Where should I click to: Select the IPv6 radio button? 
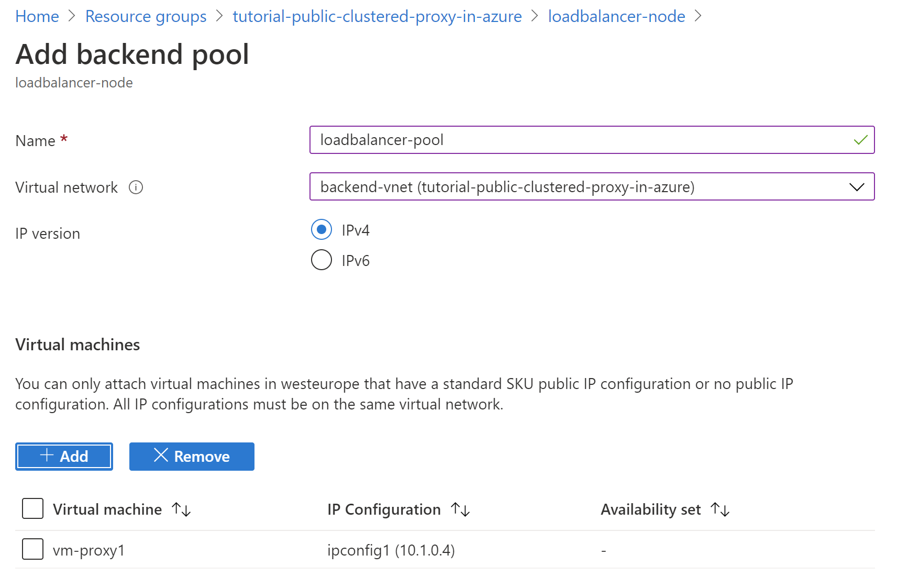pyautogui.click(x=322, y=260)
